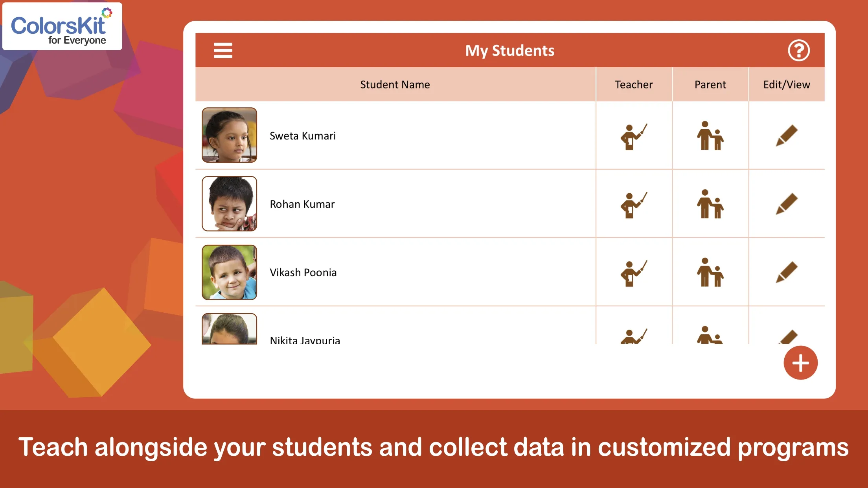Click the Edit/View column header

pos(786,84)
